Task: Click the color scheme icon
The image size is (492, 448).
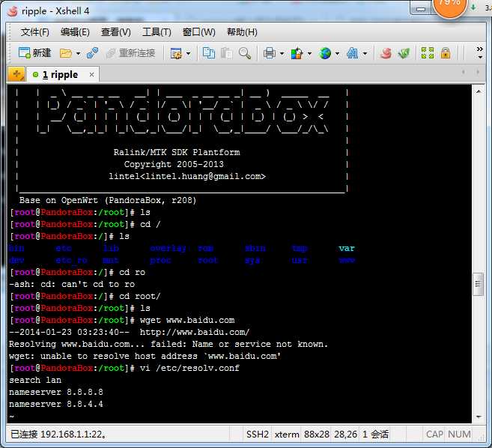Action: click(x=297, y=53)
